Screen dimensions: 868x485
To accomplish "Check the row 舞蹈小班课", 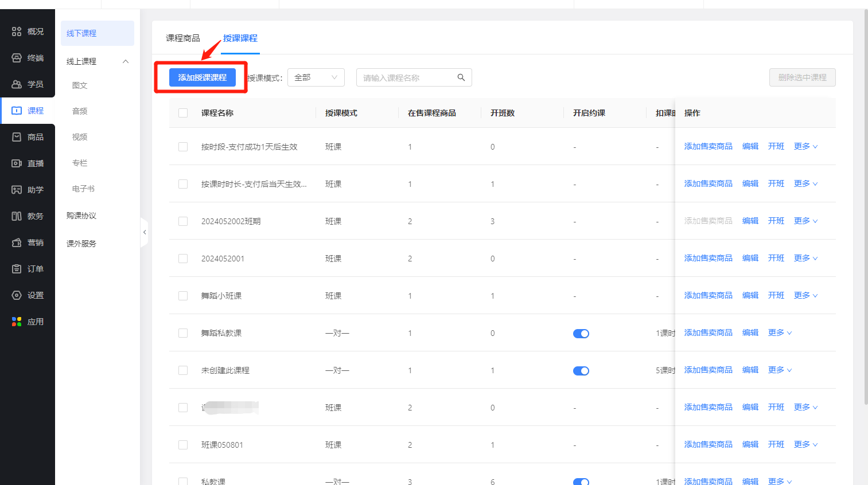I will click(x=183, y=296).
